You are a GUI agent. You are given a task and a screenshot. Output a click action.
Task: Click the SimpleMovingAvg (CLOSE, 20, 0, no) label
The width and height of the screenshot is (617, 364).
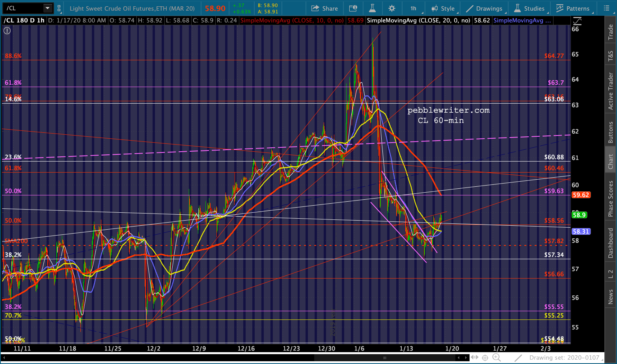coord(418,20)
